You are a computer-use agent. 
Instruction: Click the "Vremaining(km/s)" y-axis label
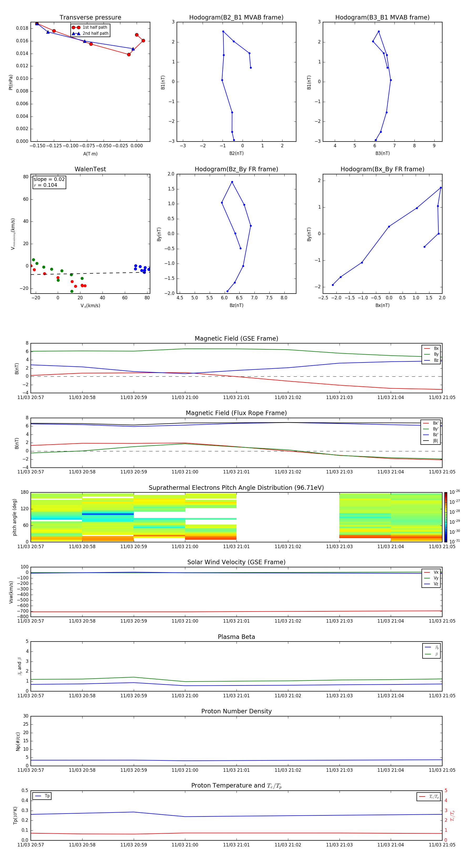tap(13, 234)
